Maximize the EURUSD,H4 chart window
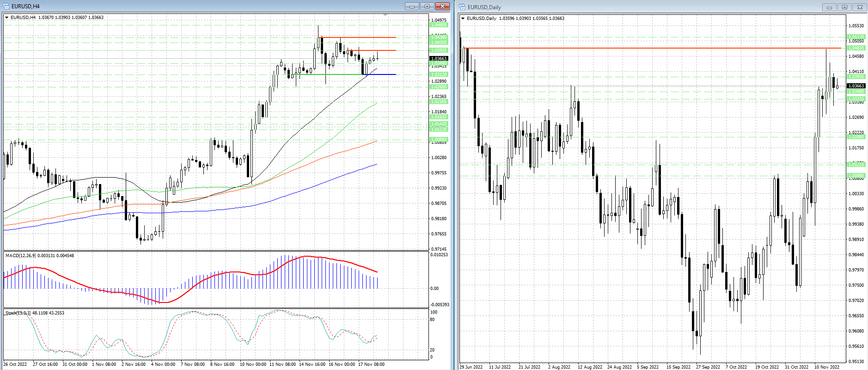868x370 pixels. click(427, 6)
